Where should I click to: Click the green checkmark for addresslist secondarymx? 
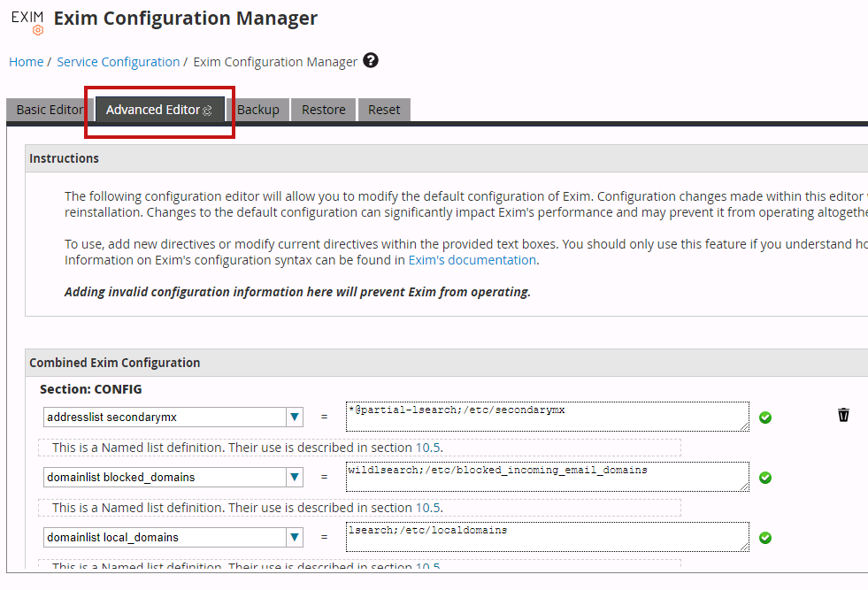[x=765, y=418]
